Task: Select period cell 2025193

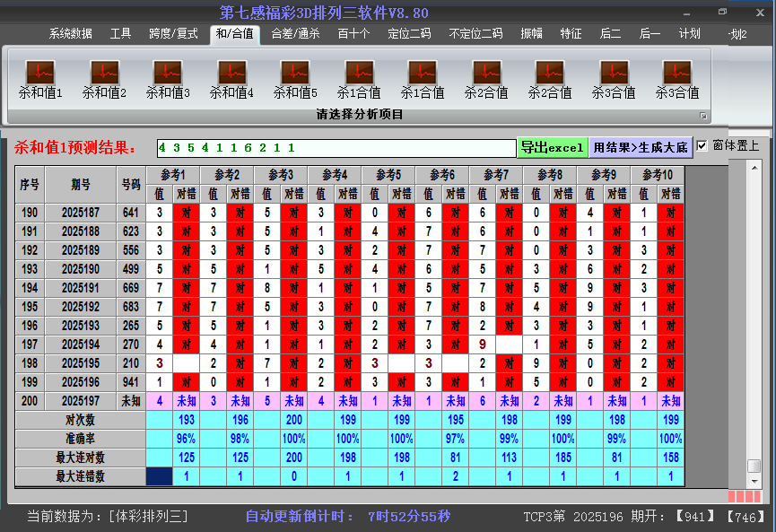Action: (x=81, y=326)
